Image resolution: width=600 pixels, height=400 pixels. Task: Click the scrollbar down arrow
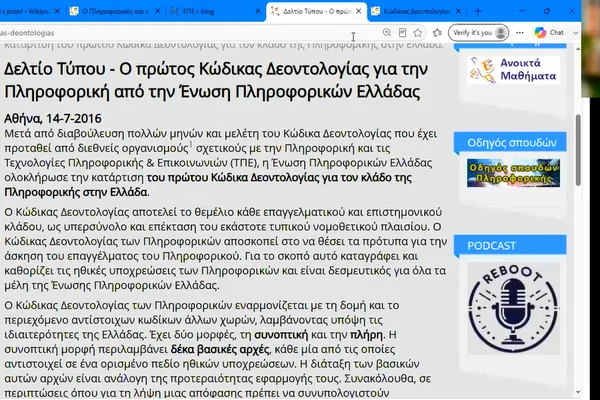(578, 392)
